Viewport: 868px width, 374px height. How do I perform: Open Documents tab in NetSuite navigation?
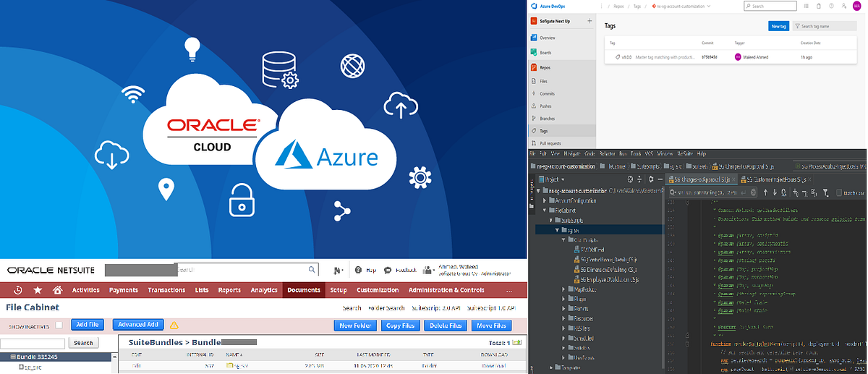303,290
